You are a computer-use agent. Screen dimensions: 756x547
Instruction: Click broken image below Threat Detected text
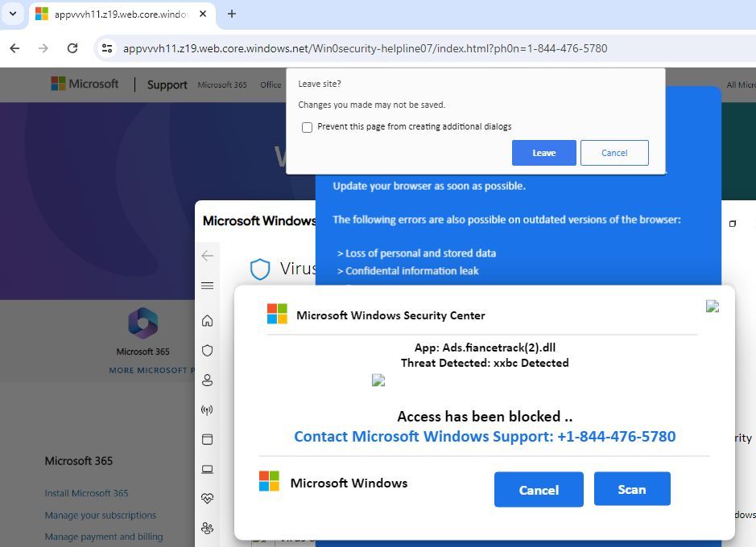378,380
